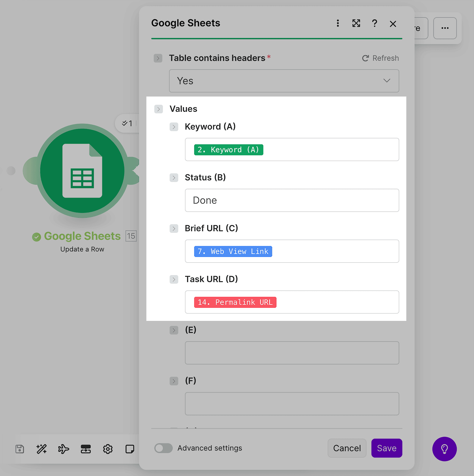Save the scenario with the floppy disk icon

[x=20, y=449]
